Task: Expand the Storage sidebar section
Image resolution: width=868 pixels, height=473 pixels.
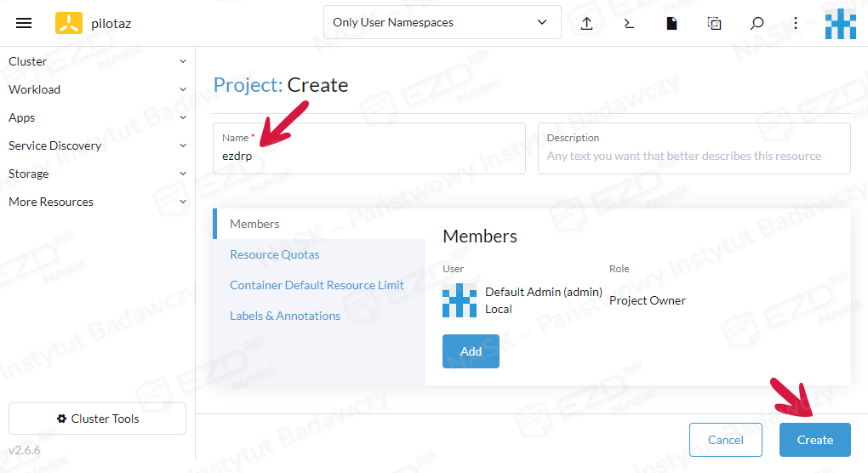Action: pos(97,174)
